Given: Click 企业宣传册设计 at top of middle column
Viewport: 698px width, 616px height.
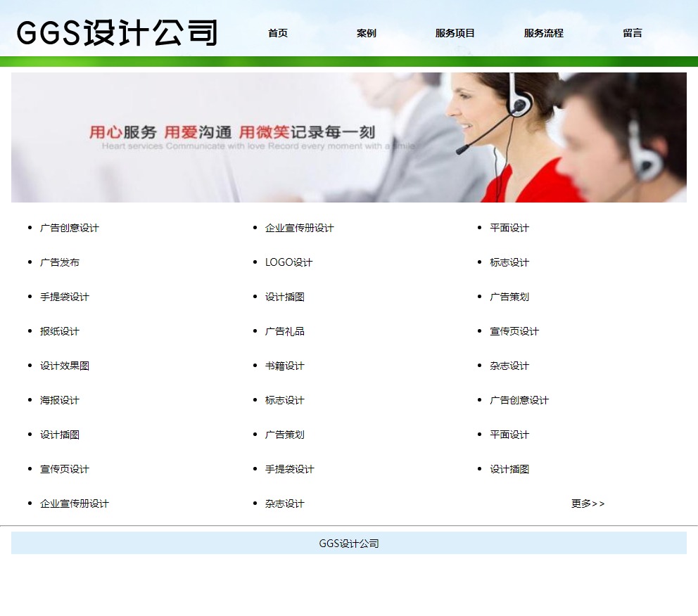Looking at the screenshot, I should point(300,228).
